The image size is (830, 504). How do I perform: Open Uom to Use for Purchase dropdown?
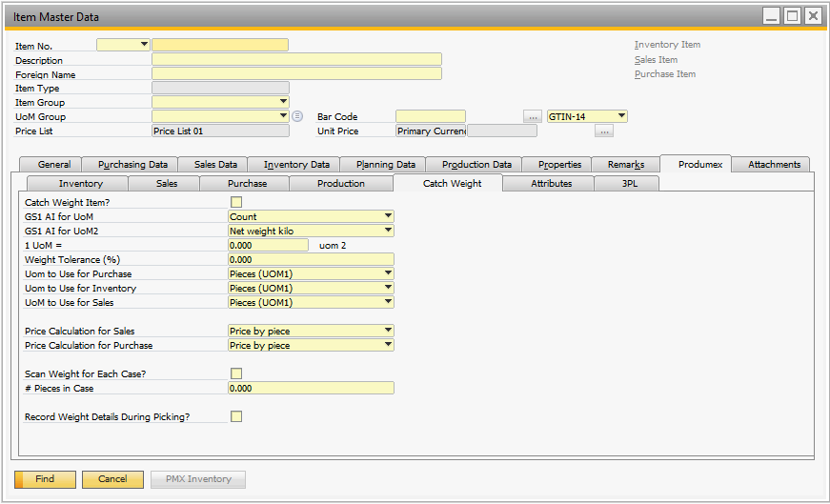(x=388, y=273)
